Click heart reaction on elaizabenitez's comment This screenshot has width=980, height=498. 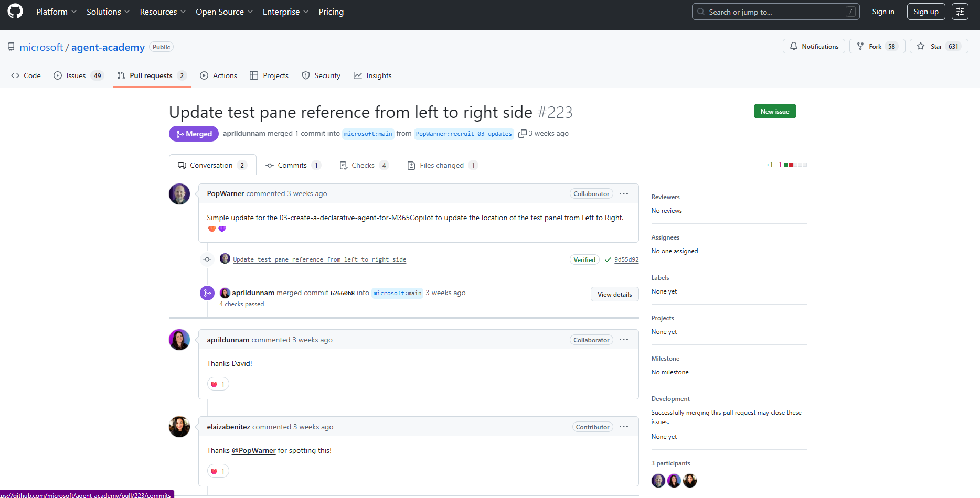pos(218,471)
